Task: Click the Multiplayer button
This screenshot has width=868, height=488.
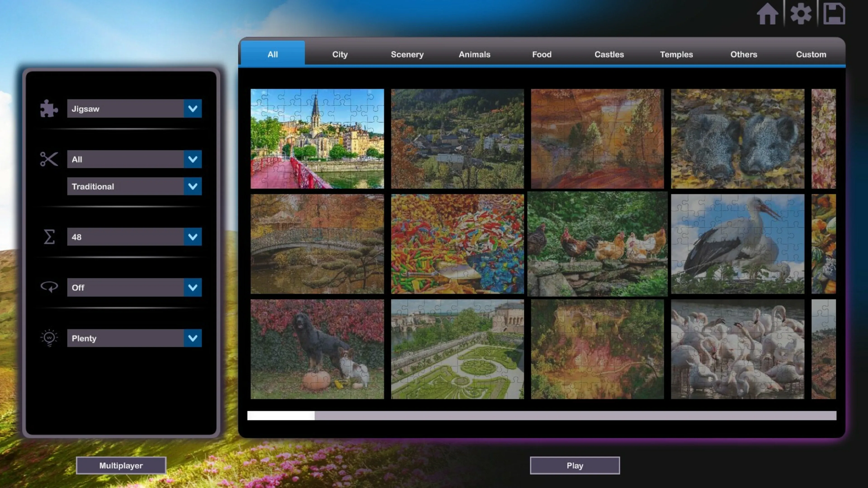Action: click(x=121, y=465)
